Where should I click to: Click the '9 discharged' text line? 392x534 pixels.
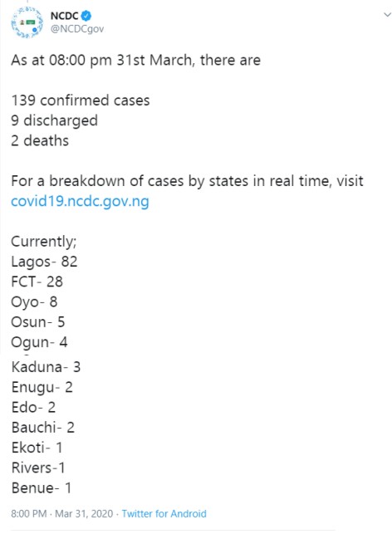[55, 120]
